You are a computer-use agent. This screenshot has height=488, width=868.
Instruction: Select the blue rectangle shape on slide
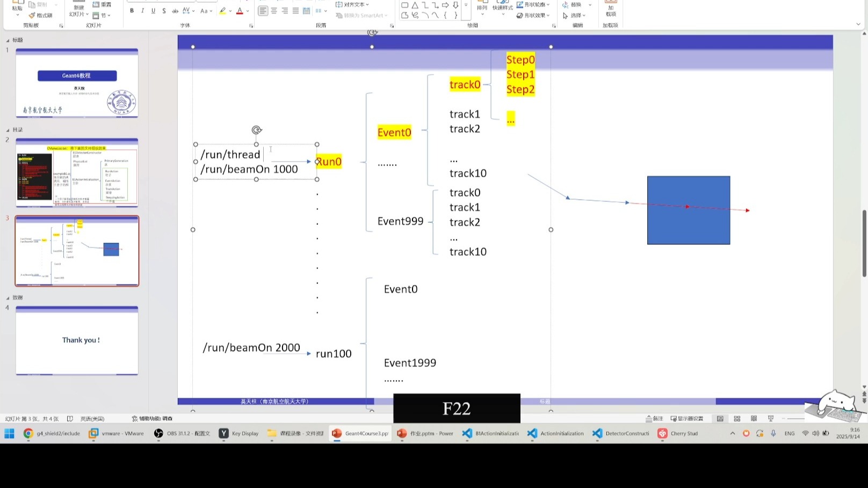click(x=689, y=210)
